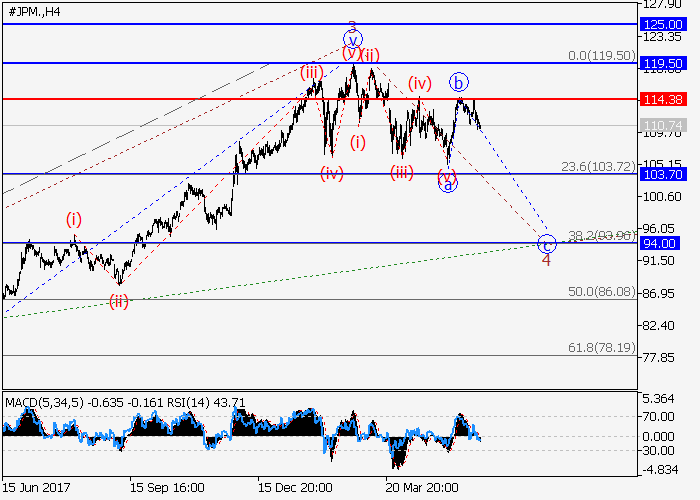Image resolution: width=700 pixels, height=500 pixels.
Task: Click the circled wave b marker
Action: 459,82
